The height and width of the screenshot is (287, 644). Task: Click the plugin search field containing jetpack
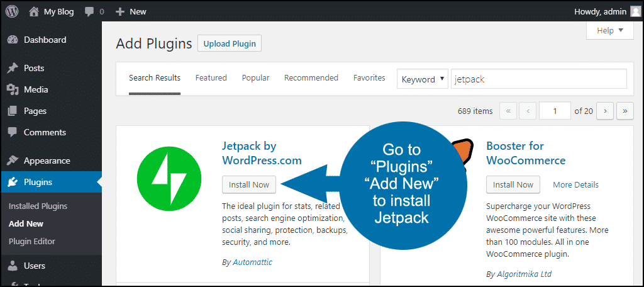point(539,79)
